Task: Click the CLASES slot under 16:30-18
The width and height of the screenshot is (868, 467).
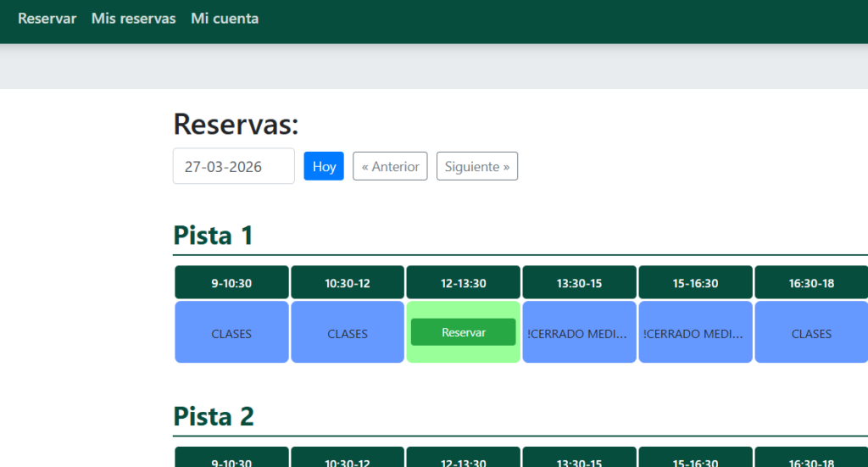Action: point(810,333)
